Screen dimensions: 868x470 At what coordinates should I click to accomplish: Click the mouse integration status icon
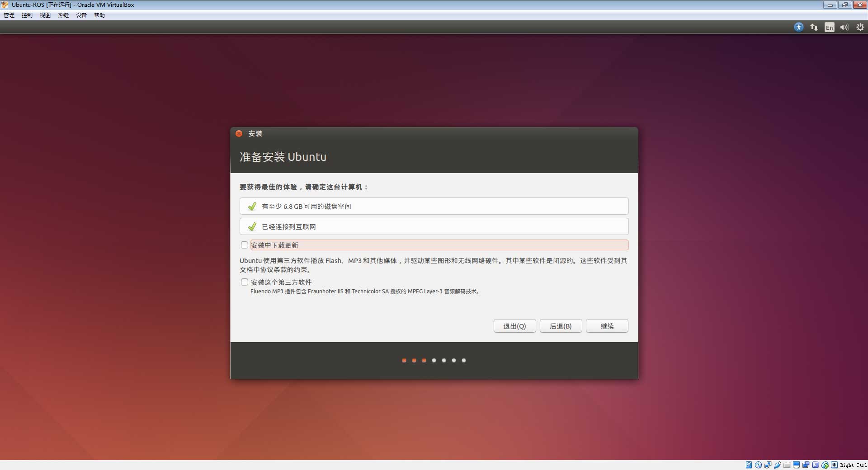pyautogui.click(x=825, y=465)
